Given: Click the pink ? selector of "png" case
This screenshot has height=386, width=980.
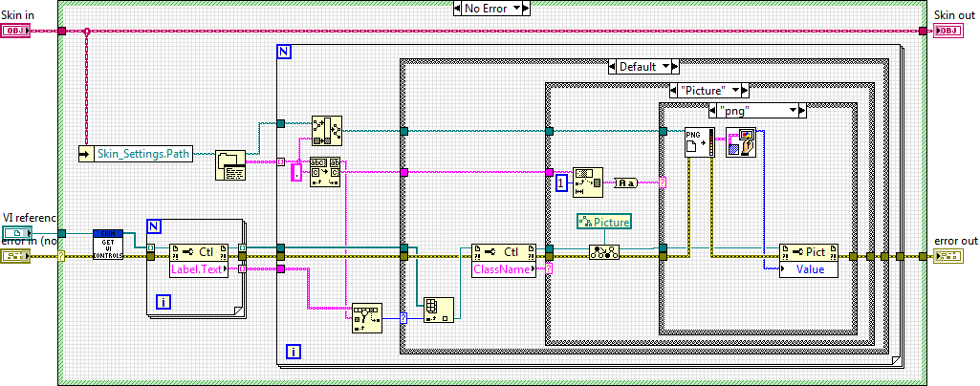Looking at the screenshot, I should coord(663,182).
